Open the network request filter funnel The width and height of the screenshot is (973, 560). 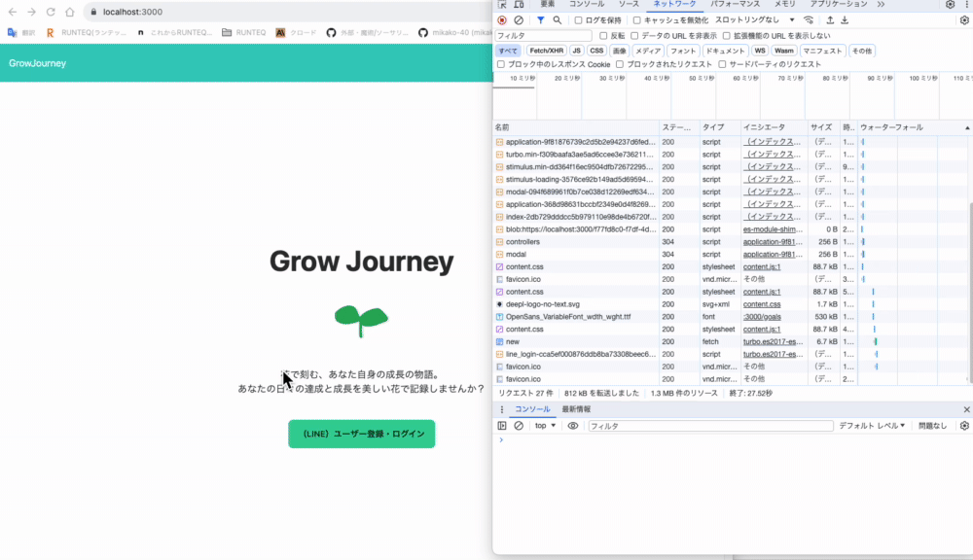[540, 20]
